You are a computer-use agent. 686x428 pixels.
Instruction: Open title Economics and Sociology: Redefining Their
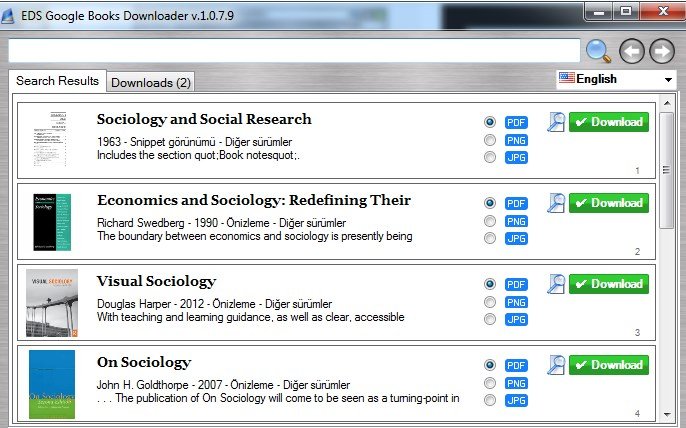click(x=254, y=200)
